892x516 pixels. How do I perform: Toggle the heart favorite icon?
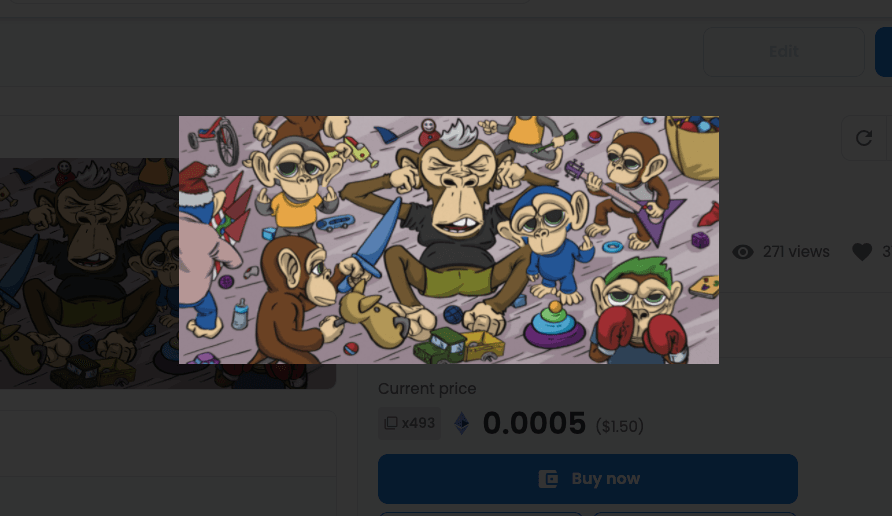tap(862, 252)
